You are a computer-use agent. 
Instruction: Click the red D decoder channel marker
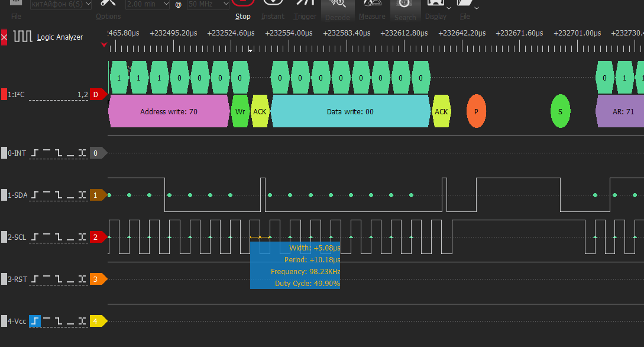pyautogui.click(x=97, y=94)
